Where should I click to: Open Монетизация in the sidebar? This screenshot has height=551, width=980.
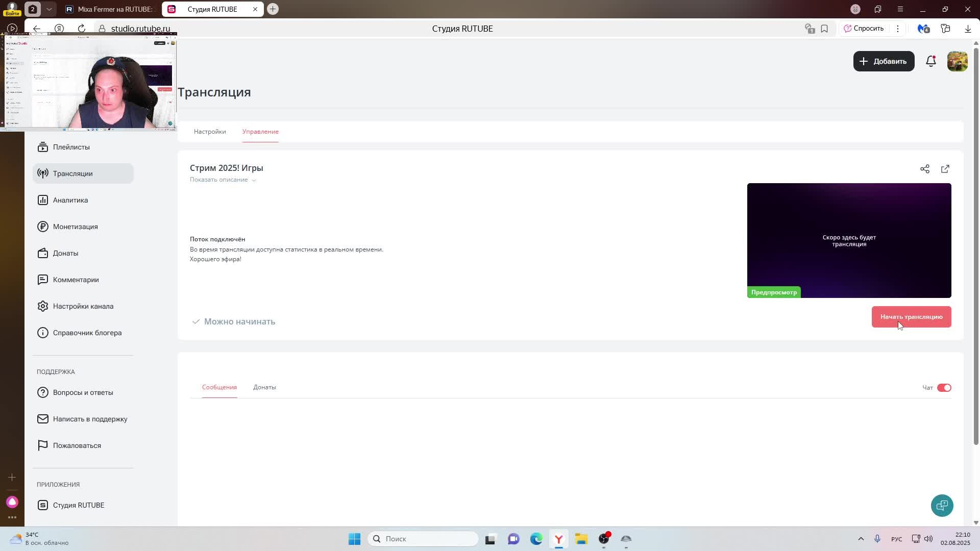75,227
